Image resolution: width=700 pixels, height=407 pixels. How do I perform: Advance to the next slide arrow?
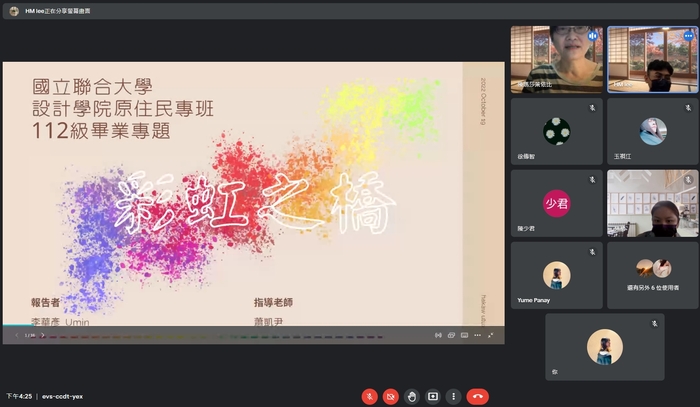point(42,335)
